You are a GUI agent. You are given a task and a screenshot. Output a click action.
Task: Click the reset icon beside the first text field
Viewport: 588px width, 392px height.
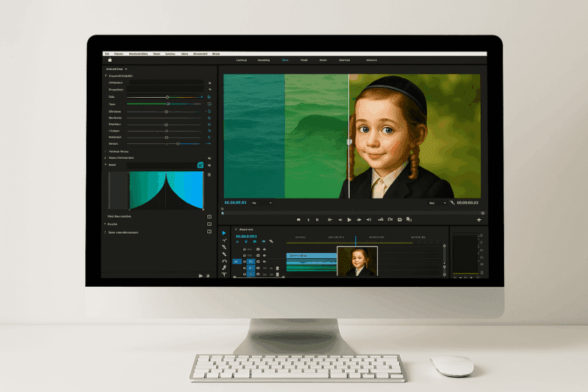[209, 83]
